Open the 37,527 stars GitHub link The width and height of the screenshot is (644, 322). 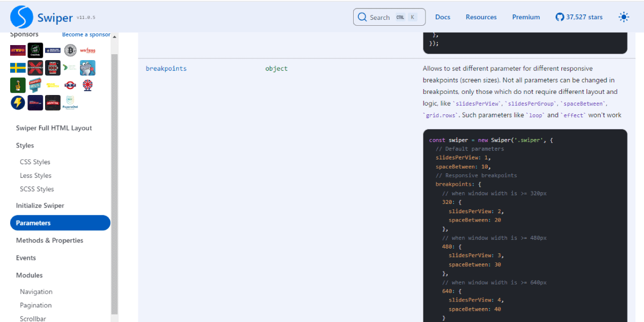(x=579, y=17)
